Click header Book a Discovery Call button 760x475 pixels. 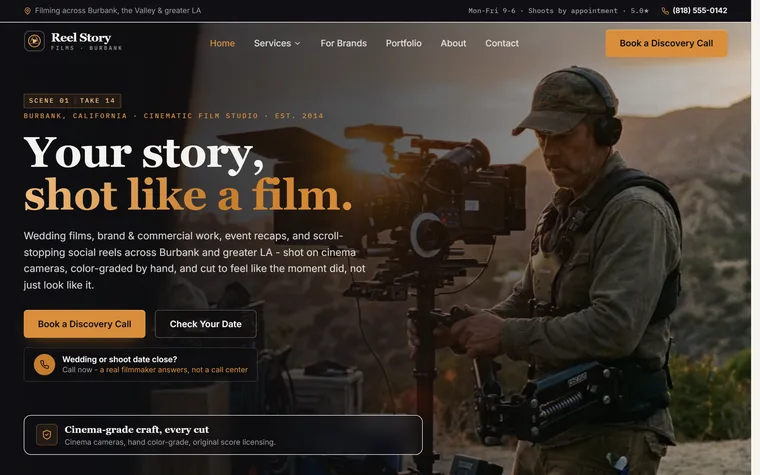[x=666, y=43]
